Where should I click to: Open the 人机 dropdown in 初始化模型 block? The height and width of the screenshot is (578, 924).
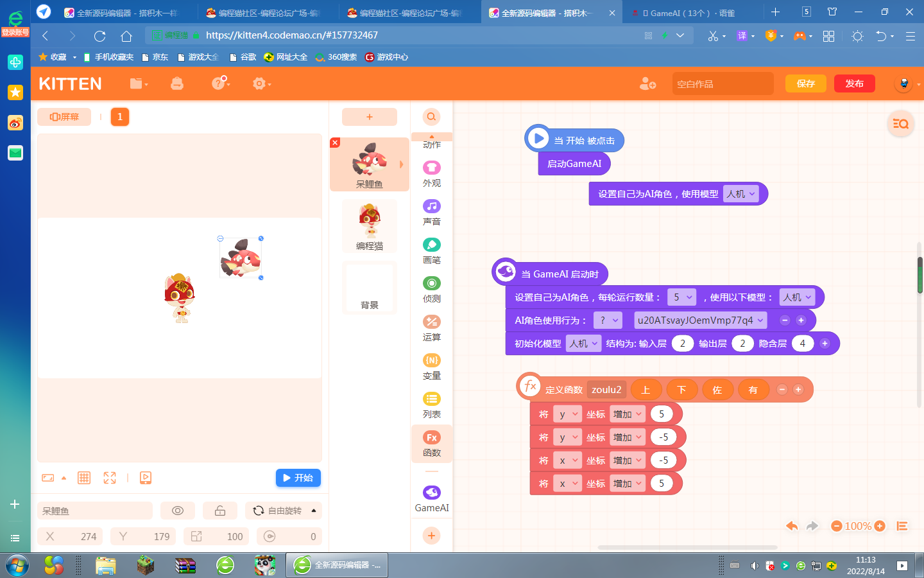(583, 343)
